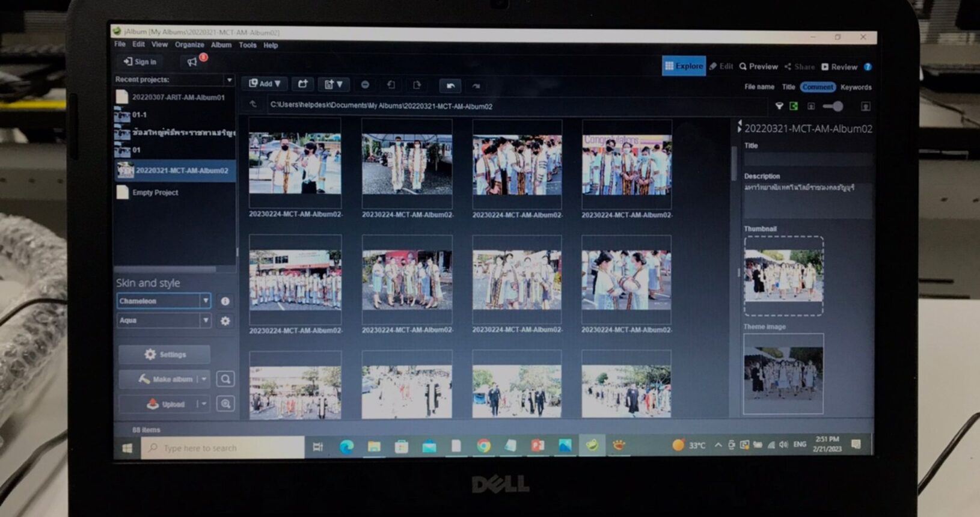The width and height of the screenshot is (980, 517).
Task: Open the File menu
Action: point(120,44)
